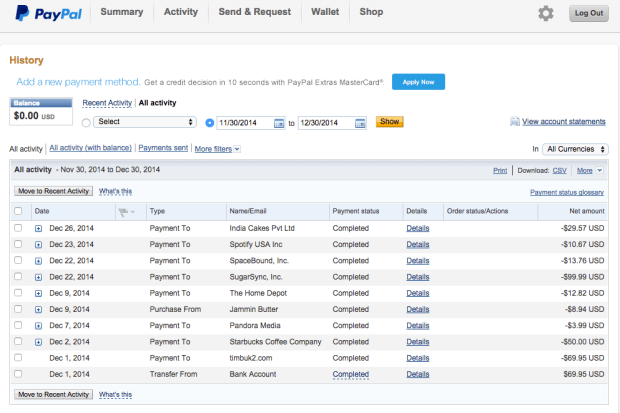Click the Date column header
Viewport: 620px width, 413px height.
pos(42,211)
